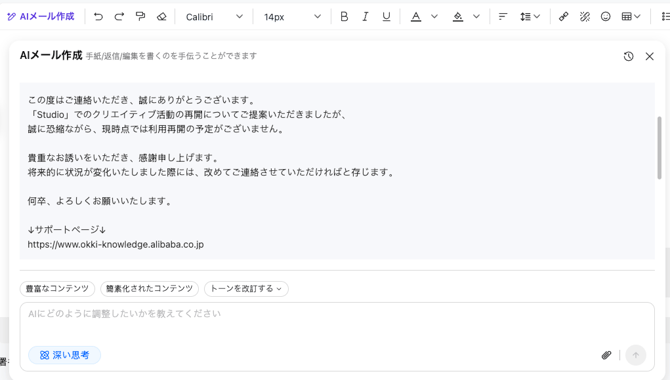Viewport: 670px width, 380px height.
Task: Click the generated text scrollbar thumb
Action: [659, 147]
